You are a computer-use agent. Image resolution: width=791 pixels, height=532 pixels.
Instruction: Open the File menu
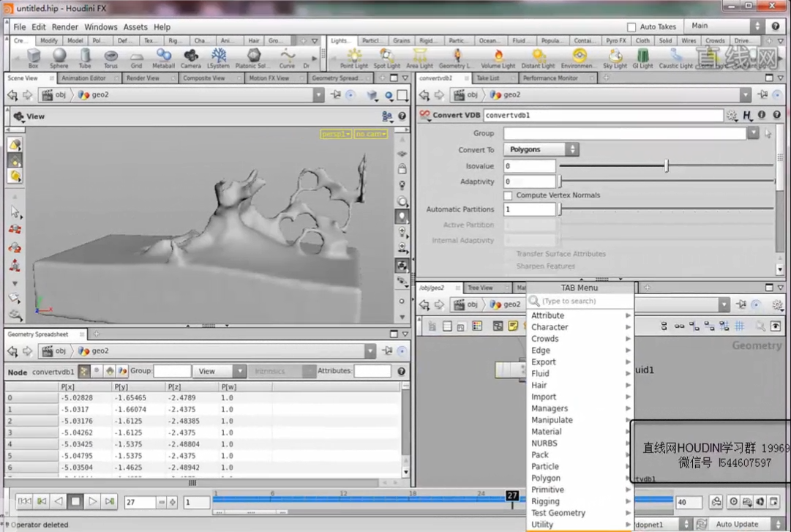(x=20, y=27)
